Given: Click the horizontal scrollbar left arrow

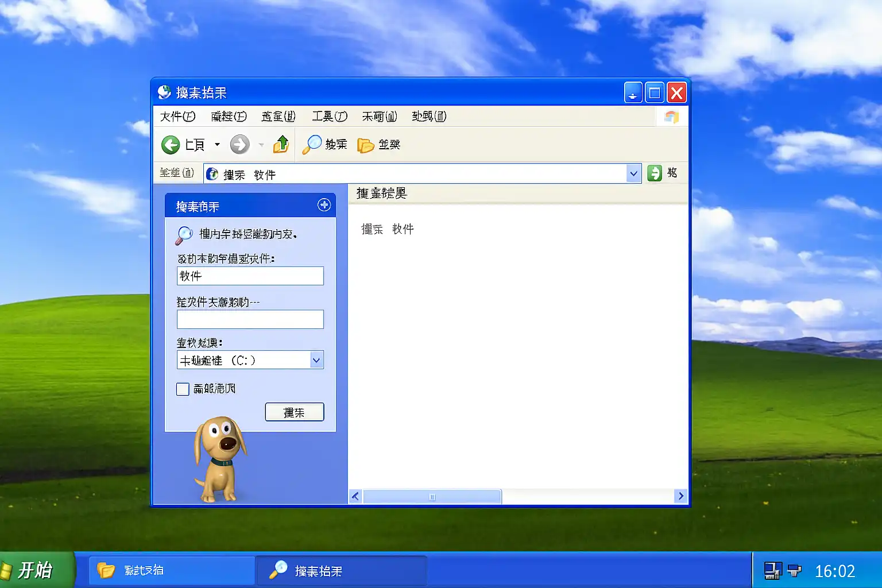Looking at the screenshot, I should 355,496.
